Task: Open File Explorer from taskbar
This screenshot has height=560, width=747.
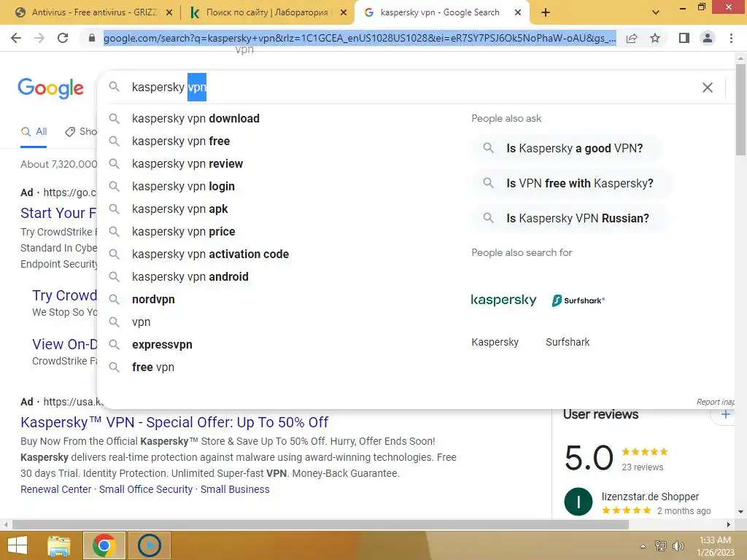Action: 59,545
